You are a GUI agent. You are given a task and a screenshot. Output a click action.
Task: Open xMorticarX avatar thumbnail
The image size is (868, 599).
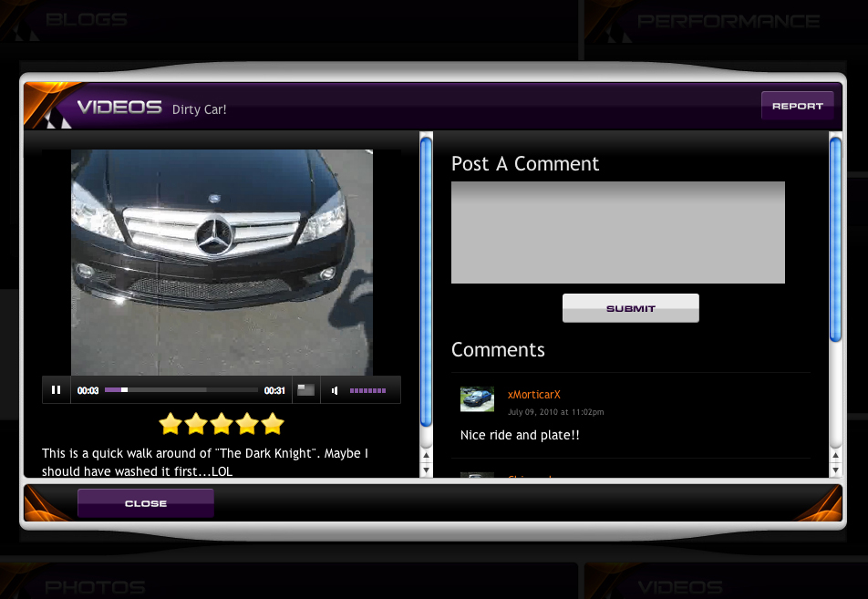click(477, 399)
